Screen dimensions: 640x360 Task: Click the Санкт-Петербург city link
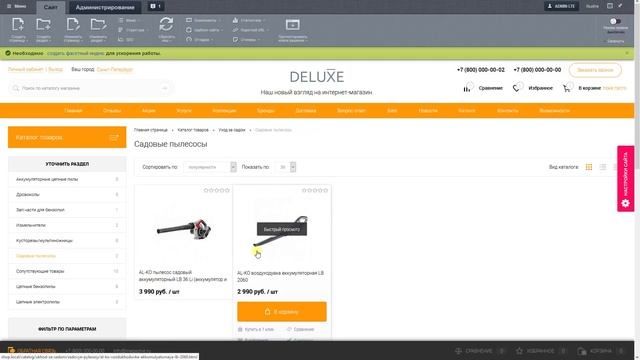pyautogui.click(x=115, y=69)
